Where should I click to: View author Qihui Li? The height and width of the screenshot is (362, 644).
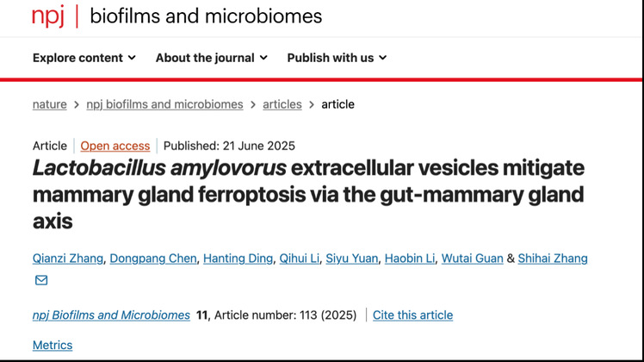[299, 259]
